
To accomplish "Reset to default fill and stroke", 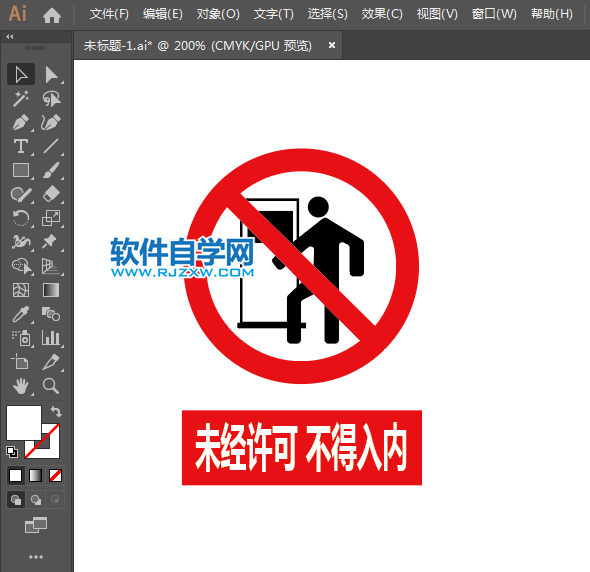I will click(12, 452).
